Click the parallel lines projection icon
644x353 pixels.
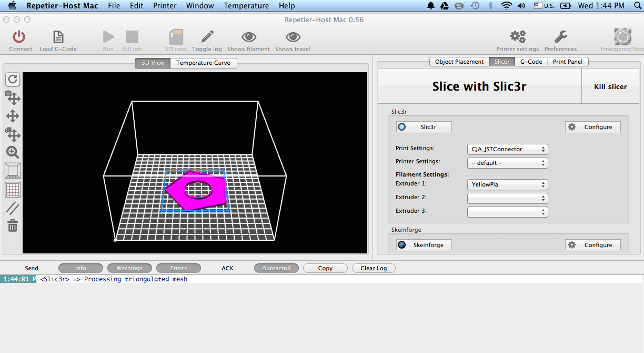(13, 208)
